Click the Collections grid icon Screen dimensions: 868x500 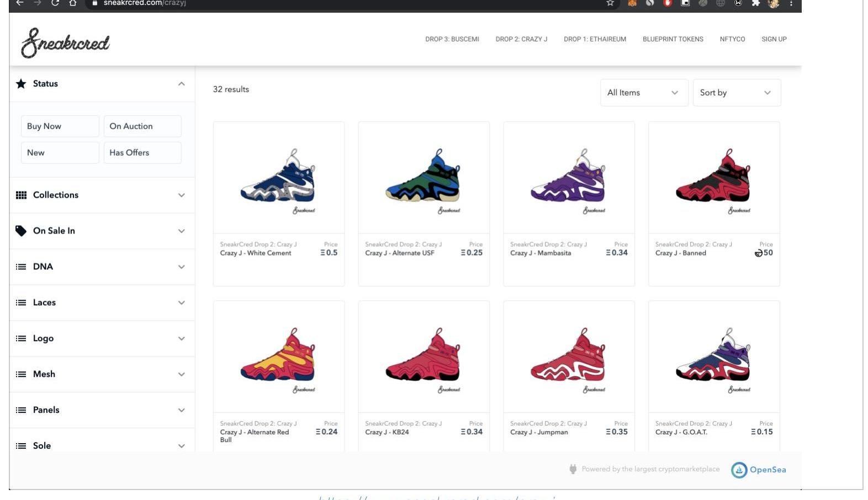click(21, 195)
